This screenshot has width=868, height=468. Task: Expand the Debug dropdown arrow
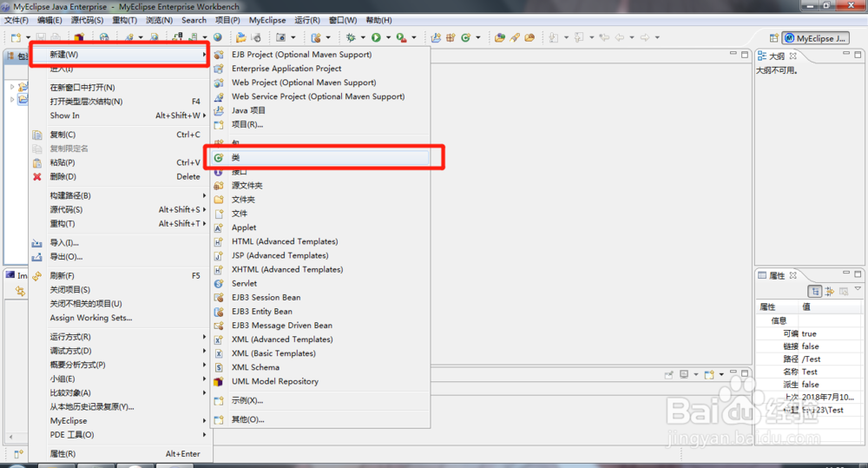[x=363, y=37]
